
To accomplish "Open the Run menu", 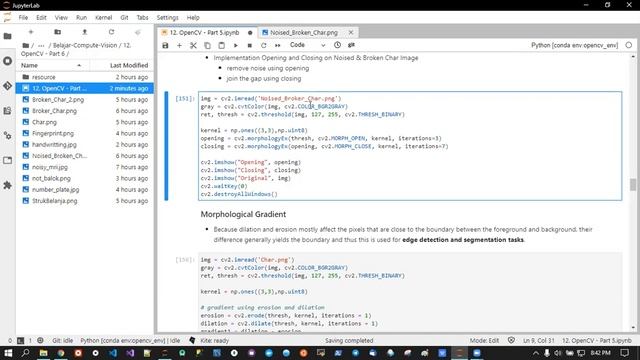I will (81, 18).
